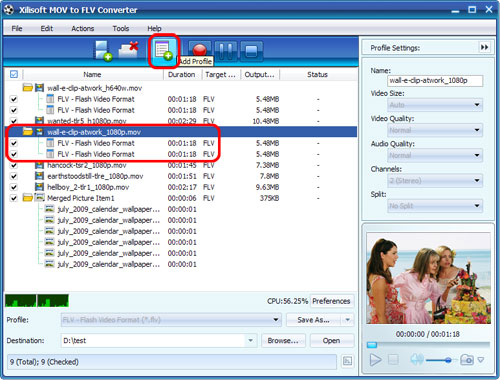Collapse Profile Settings panel with double-arrow icon
Viewport: 500px width, 380px height.
[x=484, y=47]
